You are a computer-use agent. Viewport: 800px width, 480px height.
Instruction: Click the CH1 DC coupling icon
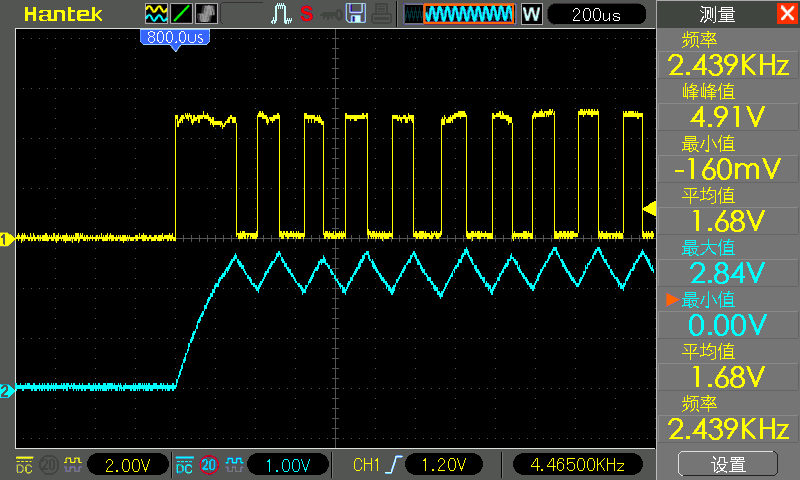coord(24,465)
